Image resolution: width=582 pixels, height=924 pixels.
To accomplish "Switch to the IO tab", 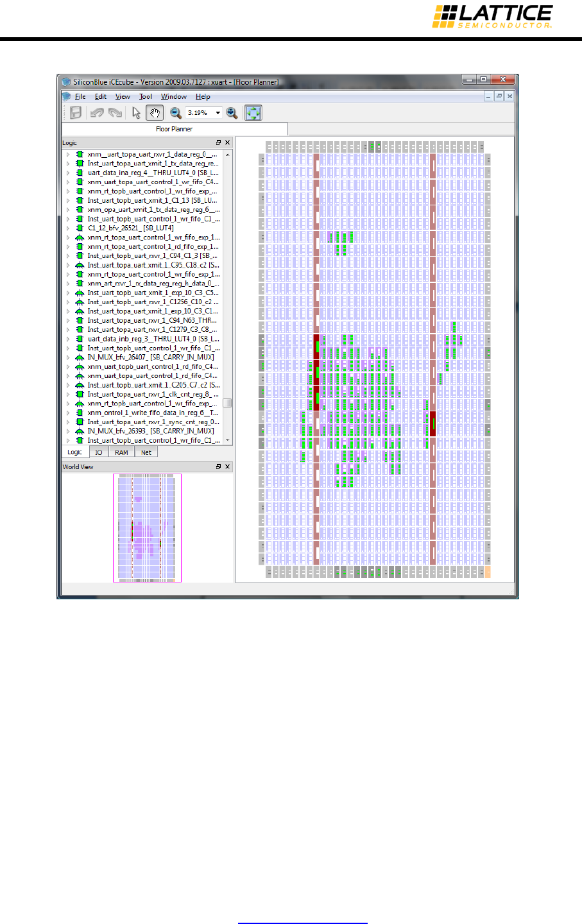I will (x=99, y=452).
